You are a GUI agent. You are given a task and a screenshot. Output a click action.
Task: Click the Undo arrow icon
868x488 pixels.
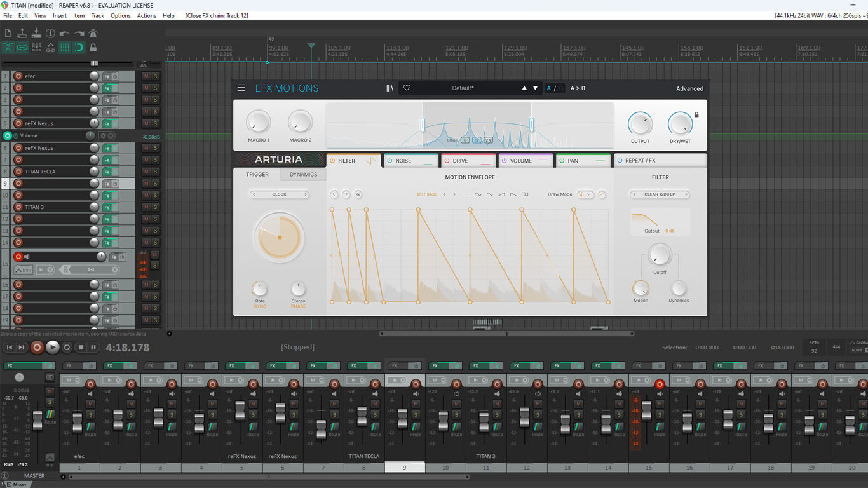(x=64, y=33)
